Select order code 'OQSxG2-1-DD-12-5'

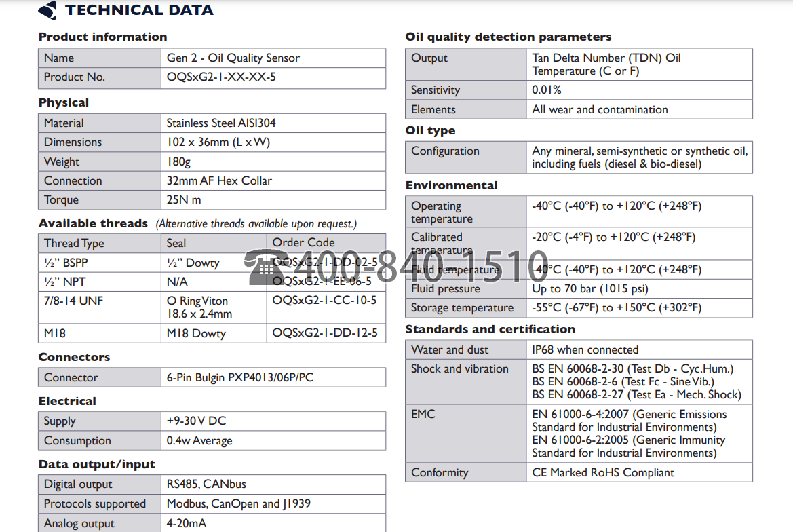tap(325, 332)
